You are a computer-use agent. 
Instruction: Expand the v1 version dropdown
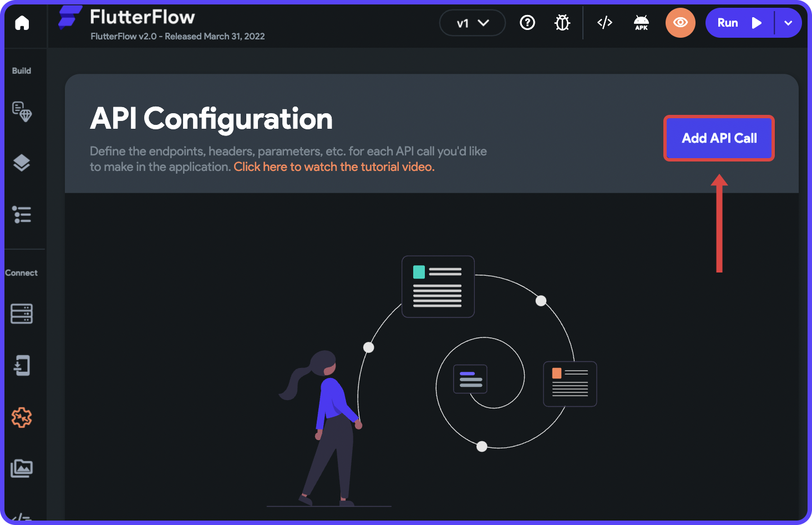tap(472, 23)
